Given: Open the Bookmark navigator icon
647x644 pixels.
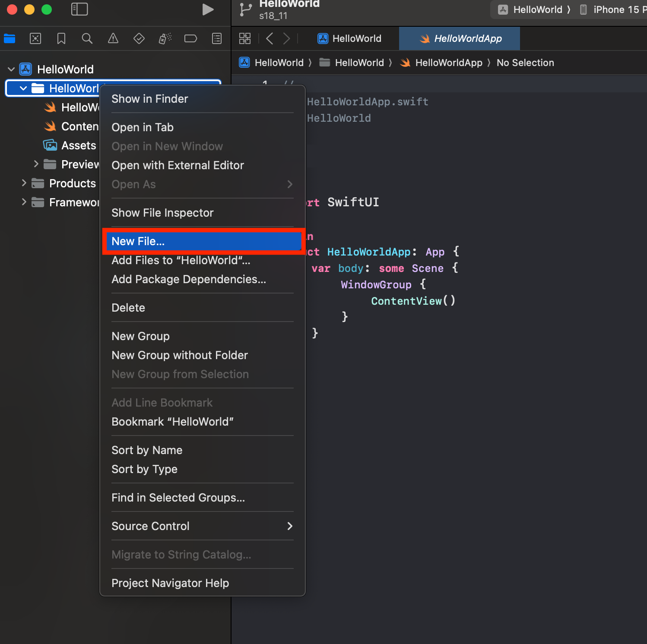Looking at the screenshot, I should pos(61,39).
